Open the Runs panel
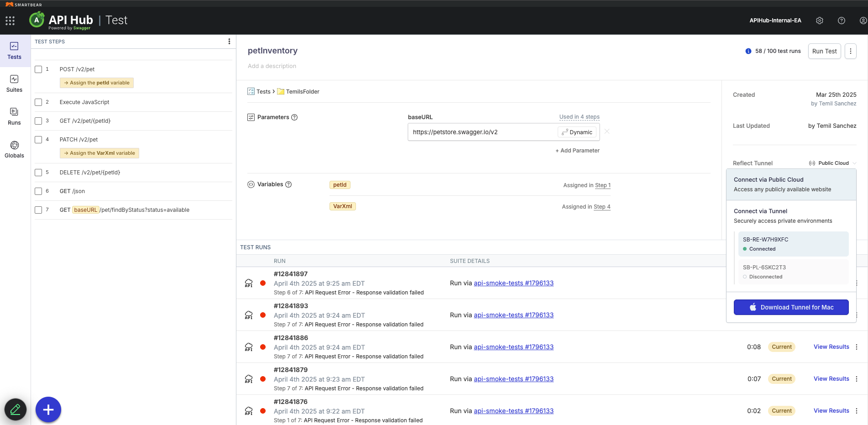Screen dimensions: 868x425 (x=14, y=115)
